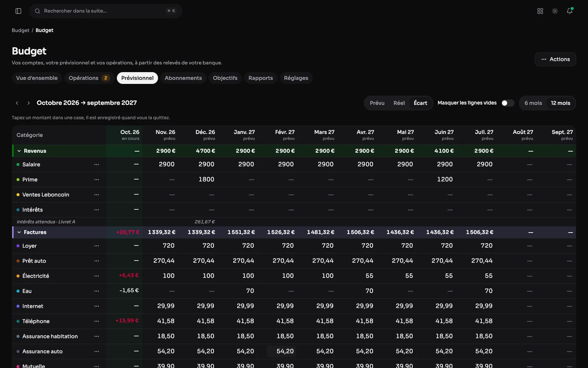This screenshot has height=368, width=588.
Task: Switch theme with the sun icon
Action: point(555,11)
